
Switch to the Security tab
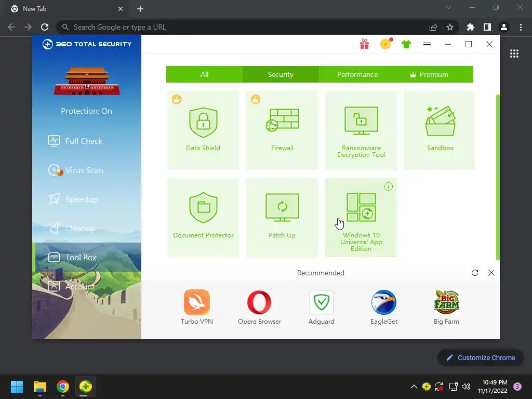click(281, 74)
